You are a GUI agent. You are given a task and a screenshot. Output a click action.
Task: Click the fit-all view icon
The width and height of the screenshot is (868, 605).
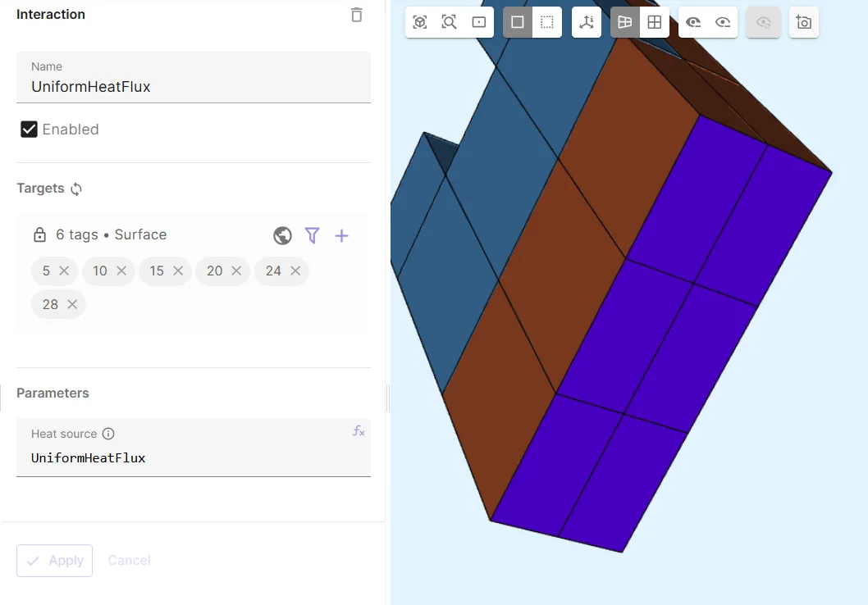(420, 23)
